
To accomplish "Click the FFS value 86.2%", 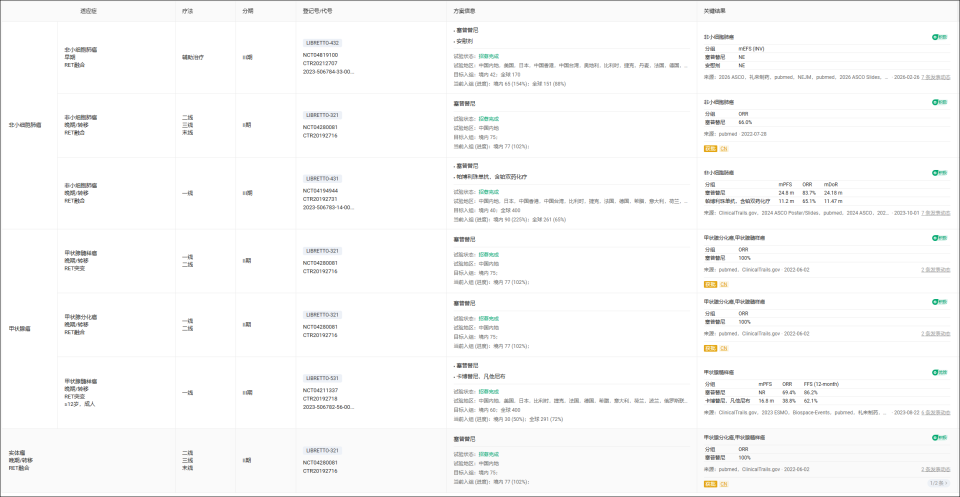I will 811,392.
